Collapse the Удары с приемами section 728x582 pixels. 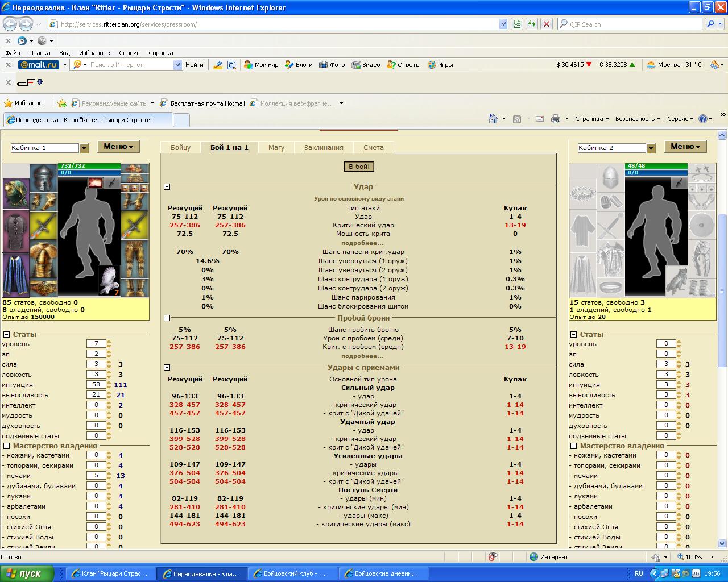(x=167, y=367)
